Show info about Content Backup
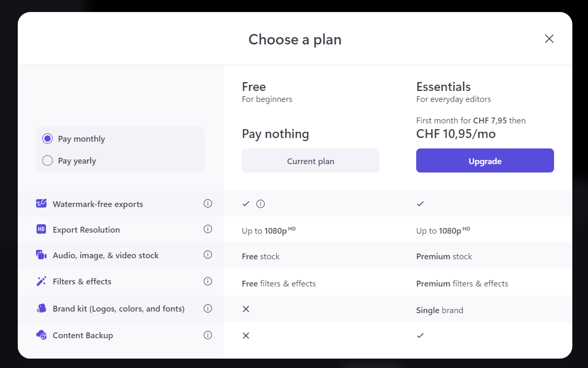The height and width of the screenshot is (368, 588). tap(208, 335)
